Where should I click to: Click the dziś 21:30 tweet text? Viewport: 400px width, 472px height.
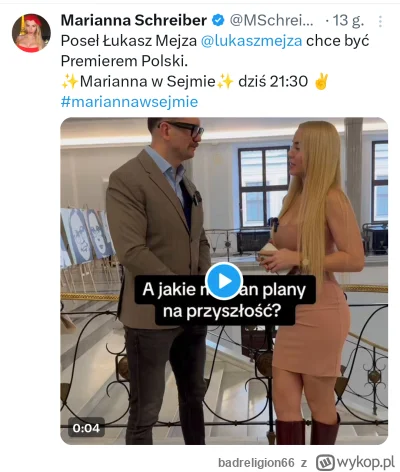tap(273, 81)
